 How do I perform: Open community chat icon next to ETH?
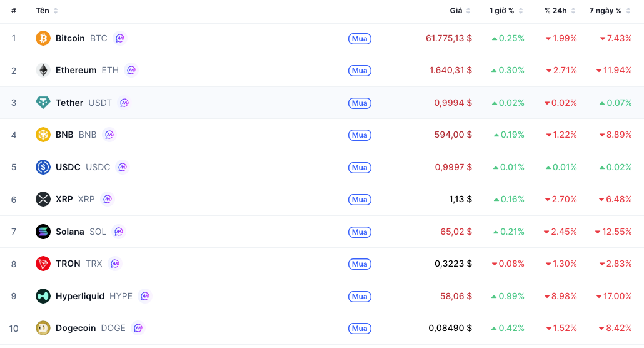[x=131, y=70]
